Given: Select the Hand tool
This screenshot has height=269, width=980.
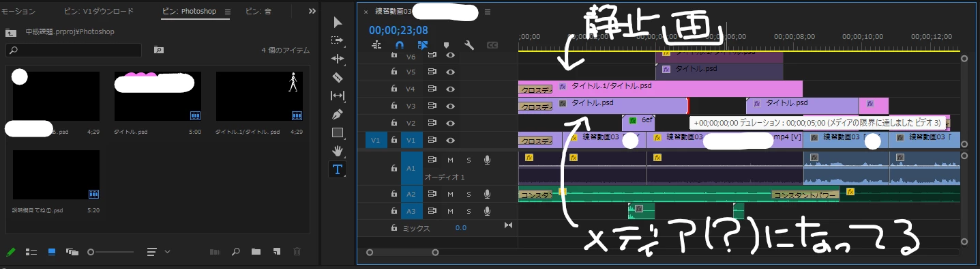Looking at the screenshot, I should pos(337,150).
